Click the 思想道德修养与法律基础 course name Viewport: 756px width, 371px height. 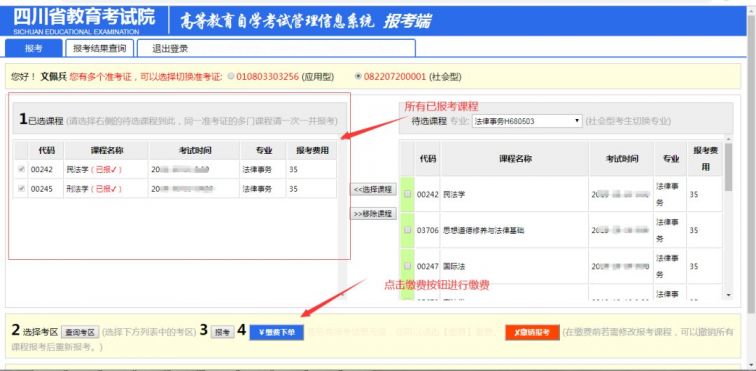[x=484, y=231]
